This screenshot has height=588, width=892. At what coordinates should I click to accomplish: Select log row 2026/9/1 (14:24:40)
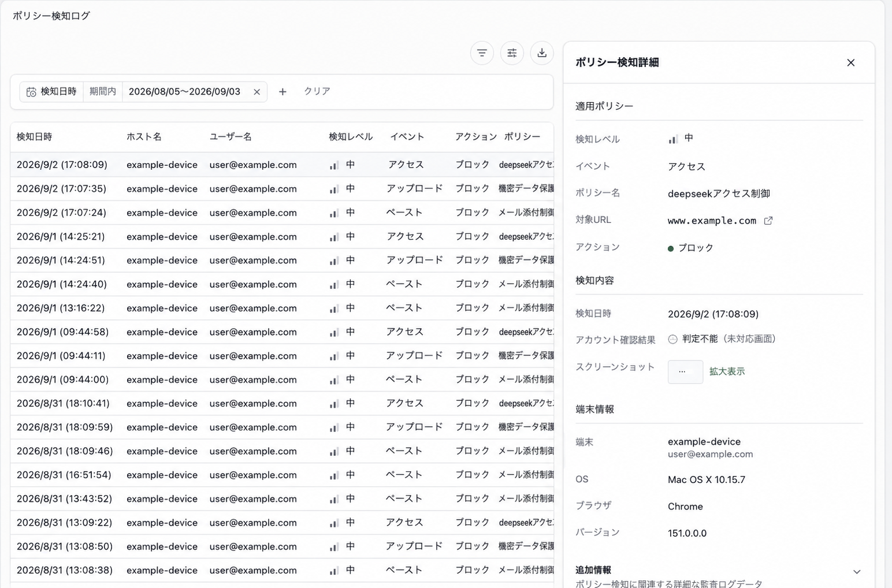pyautogui.click(x=282, y=284)
